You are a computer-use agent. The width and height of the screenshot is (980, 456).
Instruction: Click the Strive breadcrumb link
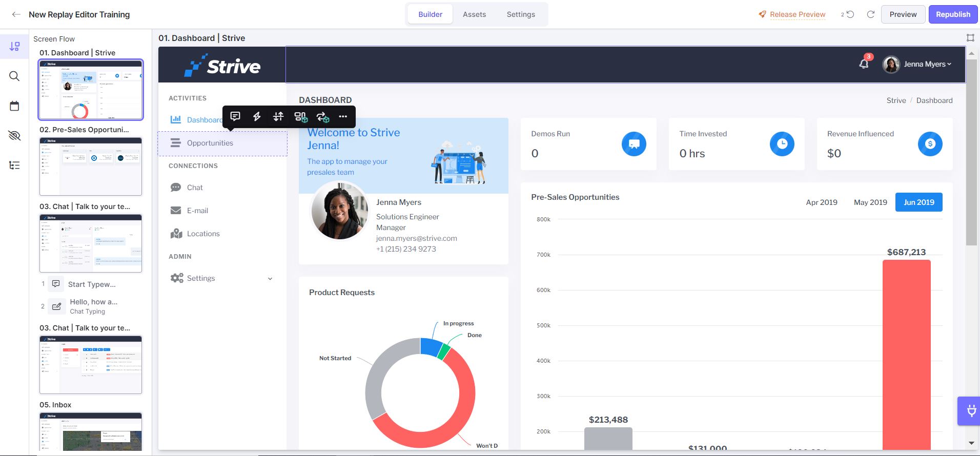(896, 100)
